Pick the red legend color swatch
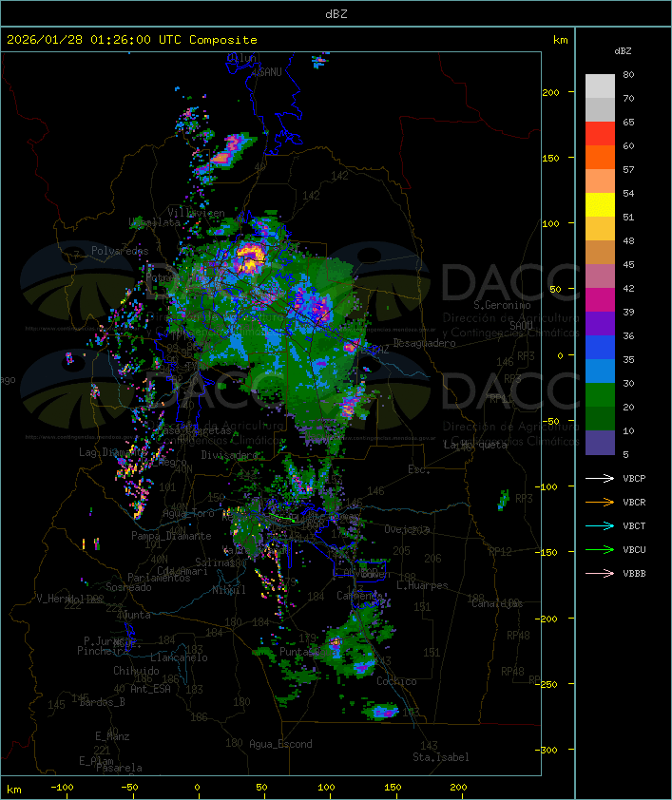The width and height of the screenshot is (672, 800). tap(600, 133)
